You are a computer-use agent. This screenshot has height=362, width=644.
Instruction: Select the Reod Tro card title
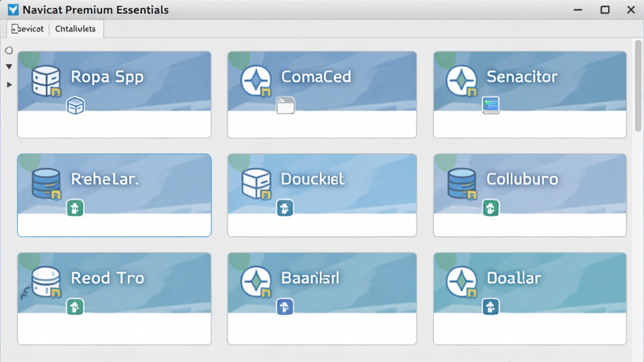coord(108,278)
